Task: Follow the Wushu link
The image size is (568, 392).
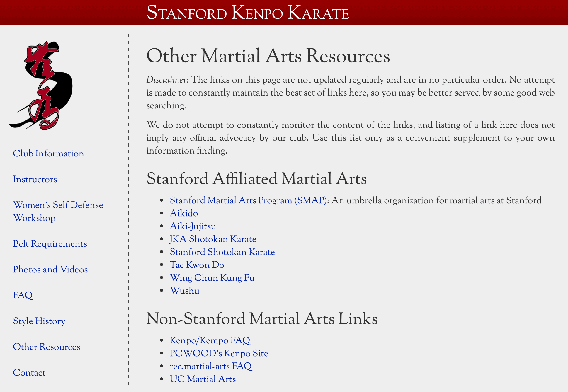Action: click(x=185, y=291)
